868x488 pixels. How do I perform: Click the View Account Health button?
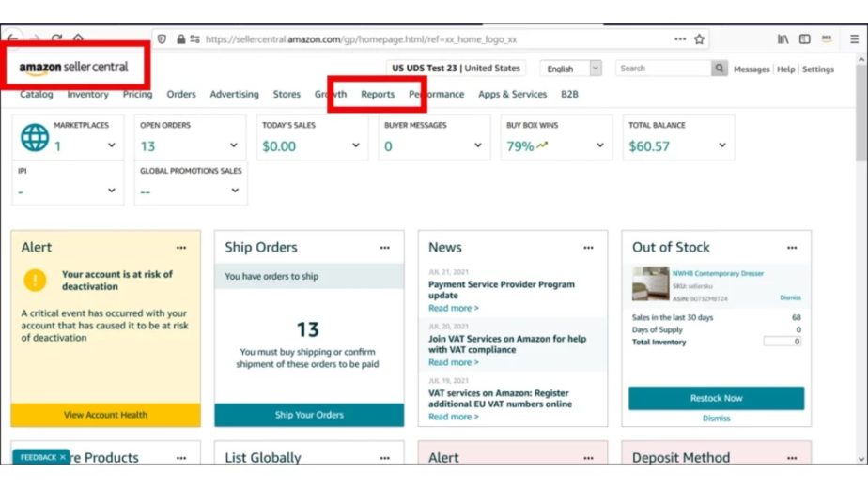(x=106, y=415)
